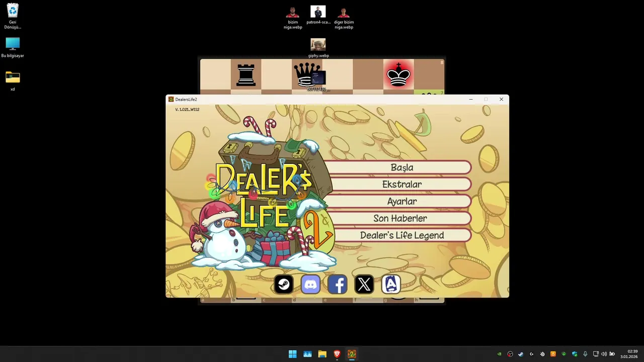This screenshot has height=362, width=644.
Task: Select the giphy.webp desktop file
Action: point(318,48)
